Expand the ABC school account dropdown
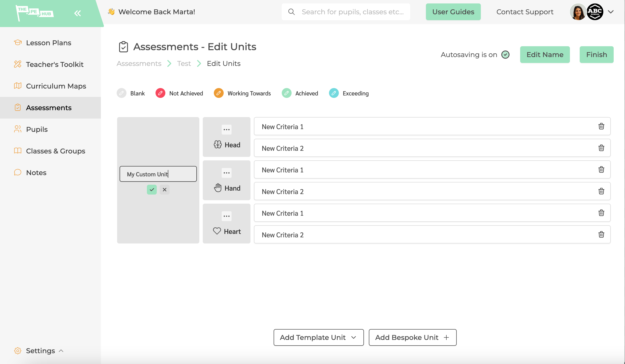This screenshot has width=625, height=364. 610,12
